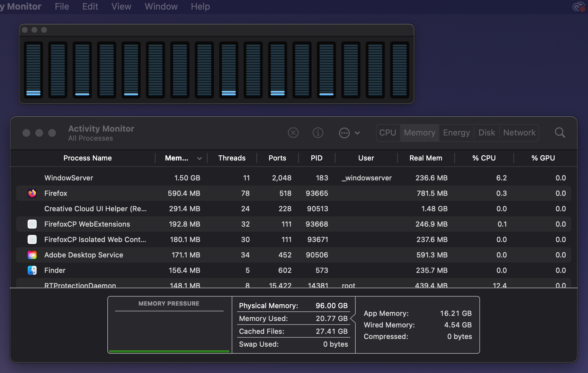Select the Firefox process name
Image resolution: width=588 pixels, height=373 pixels.
pyautogui.click(x=56, y=193)
